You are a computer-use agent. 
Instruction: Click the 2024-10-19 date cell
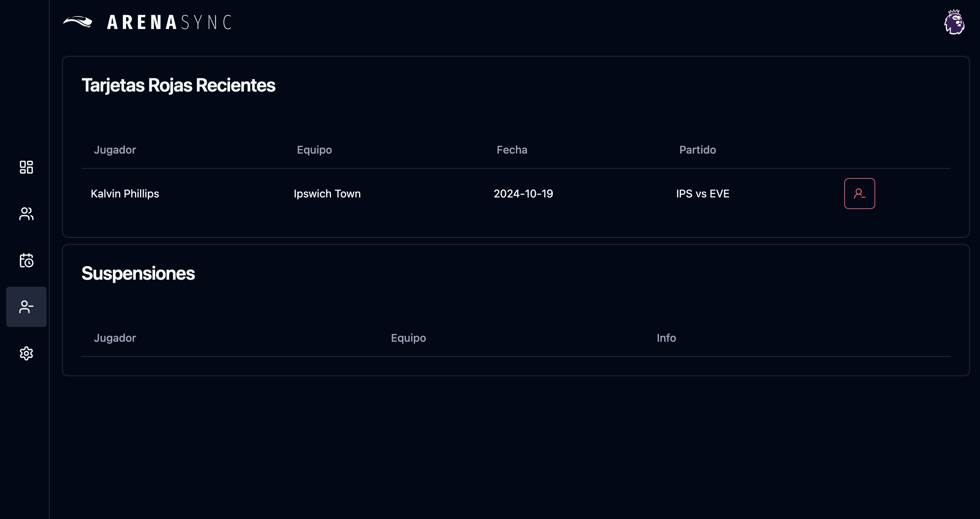(x=523, y=194)
